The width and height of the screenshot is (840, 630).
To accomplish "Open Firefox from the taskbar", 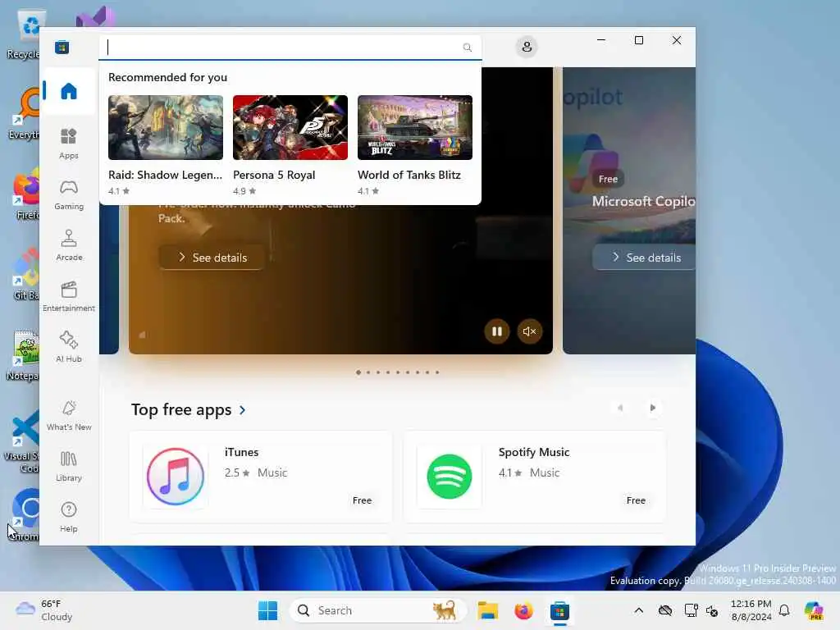I will tap(523, 610).
